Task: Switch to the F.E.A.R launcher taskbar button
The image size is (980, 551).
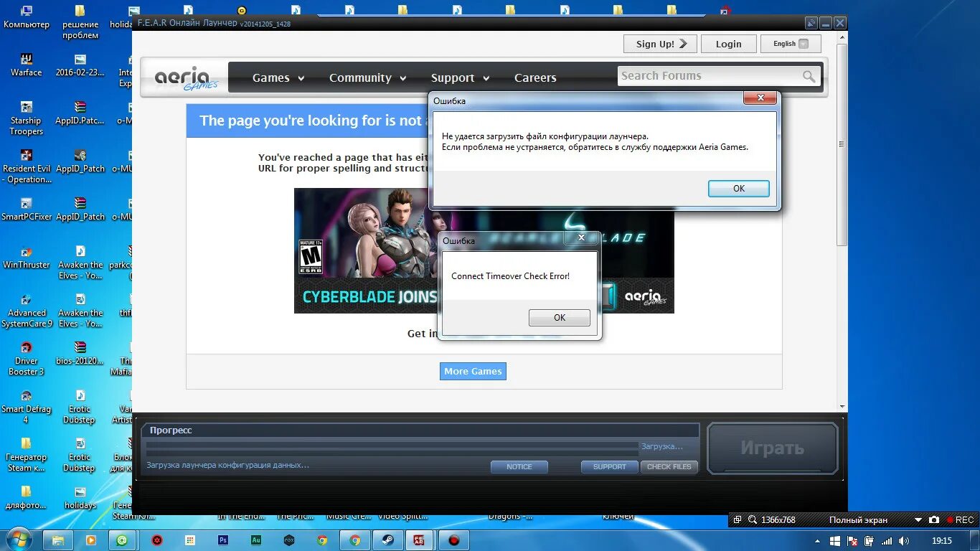Action: tap(420, 540)
